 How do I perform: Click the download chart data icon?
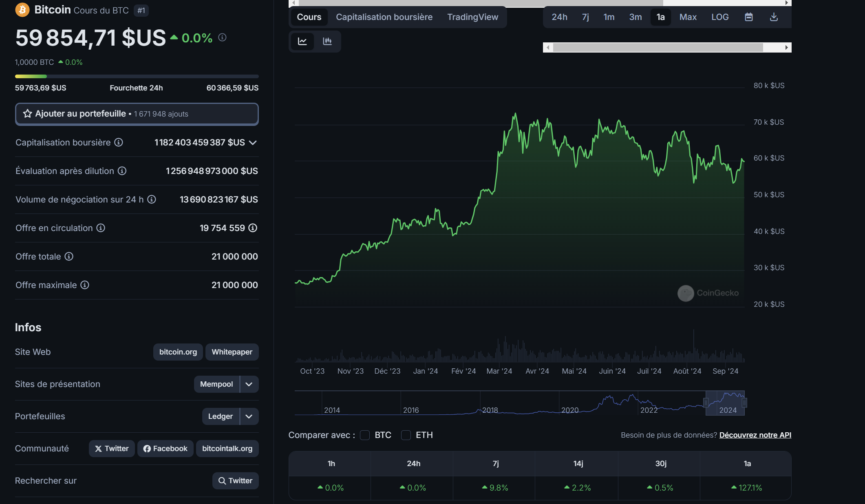click(774, 17)
